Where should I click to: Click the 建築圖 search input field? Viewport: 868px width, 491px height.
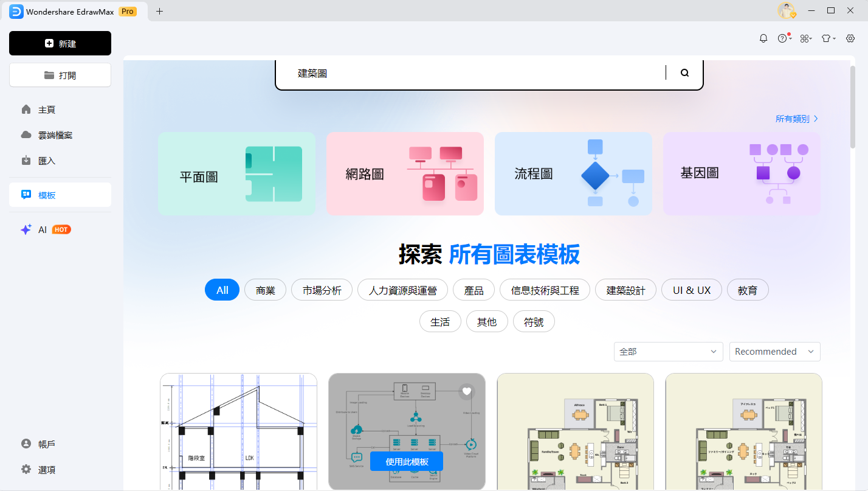pos(425,72)
